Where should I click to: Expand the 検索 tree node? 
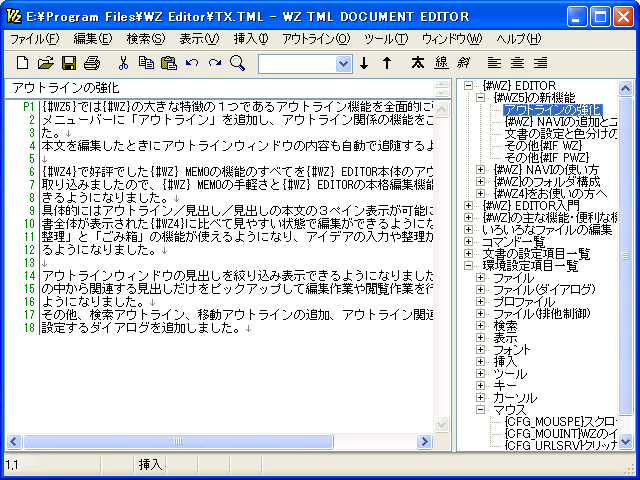(x=481, y=326)
